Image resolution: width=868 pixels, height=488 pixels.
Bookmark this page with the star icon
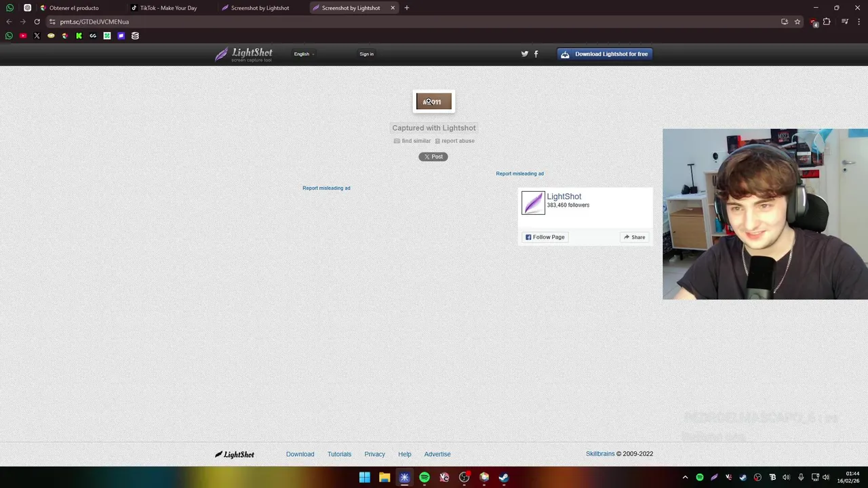point(797,22)
